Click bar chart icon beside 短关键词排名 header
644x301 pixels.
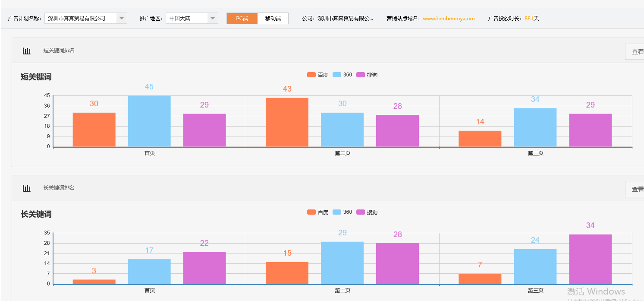click(x=27, y=50)
